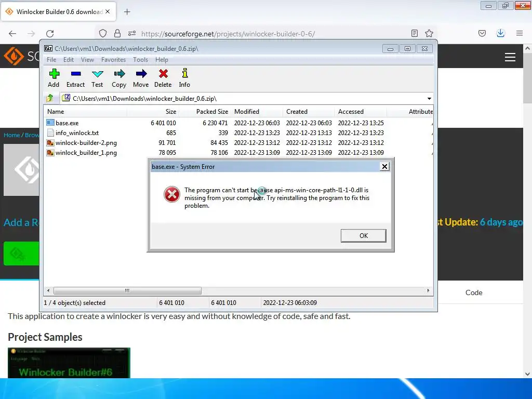Sort by Modified column header
Screen dimensions: 532x399
point(257,112)
